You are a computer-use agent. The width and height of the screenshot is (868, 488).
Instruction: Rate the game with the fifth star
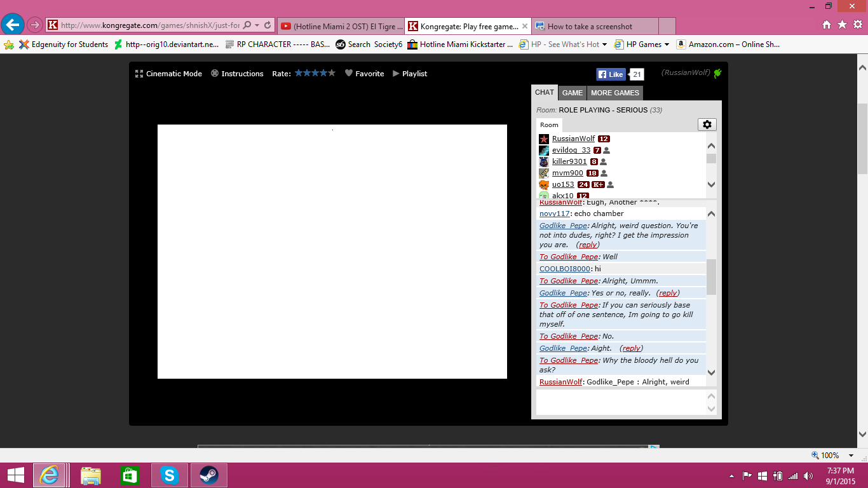click(x=332, y=73)
